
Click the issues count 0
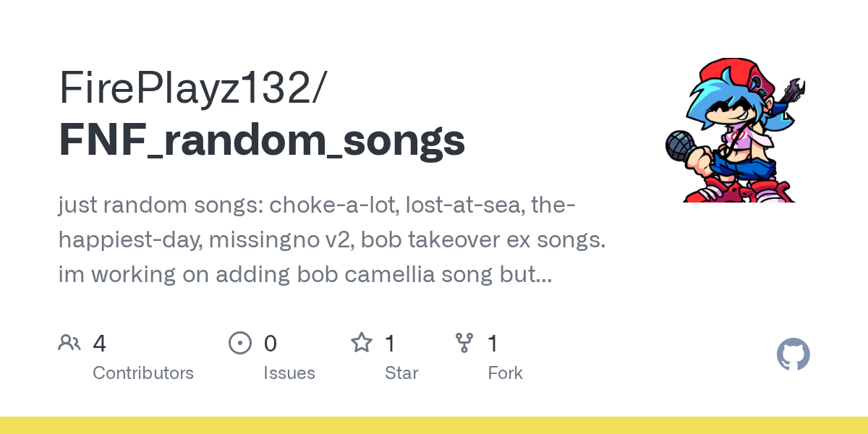point(271,343)
